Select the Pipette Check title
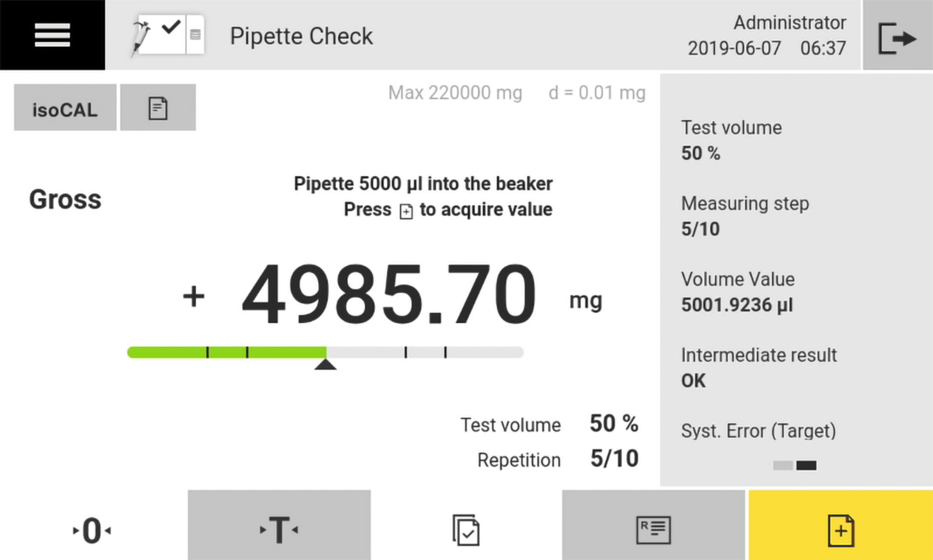Image resolution: width=933 pixels, height=560 pixels. pyautogui.click(x=301, y=36)
